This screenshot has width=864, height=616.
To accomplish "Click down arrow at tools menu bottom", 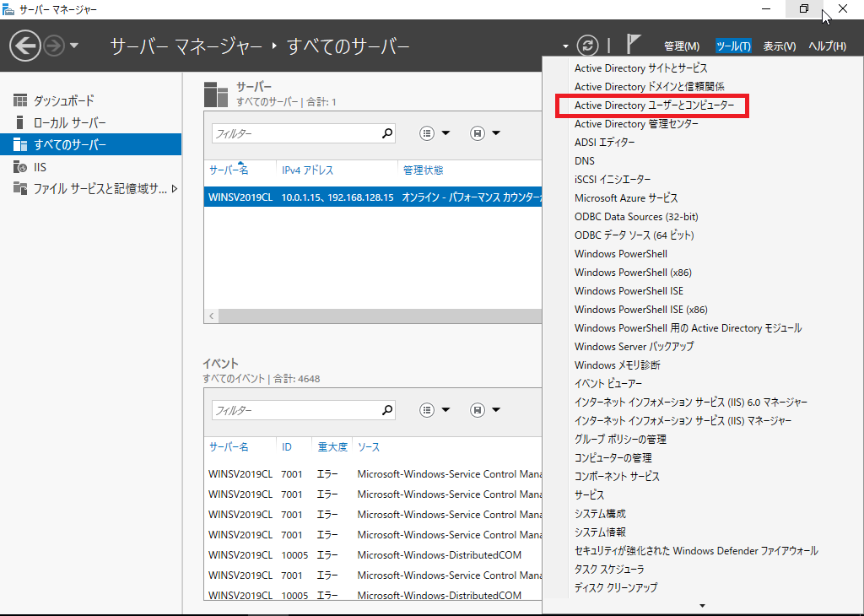I will (702, 606).
